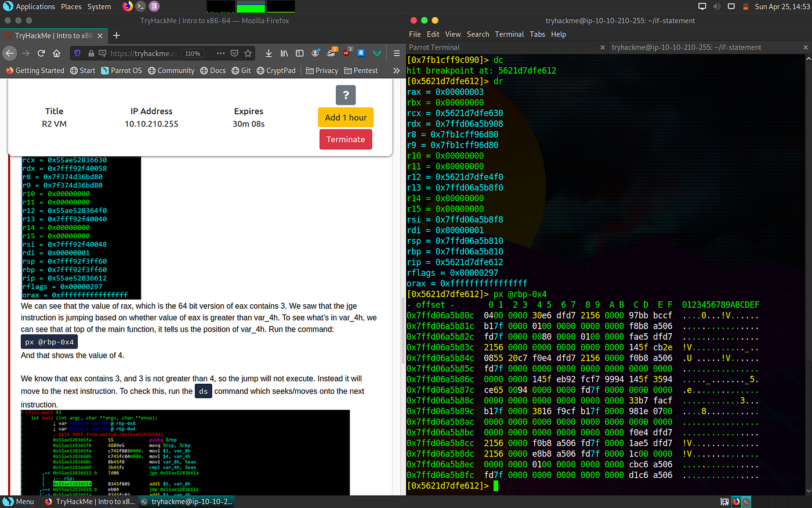Click the green V extension icon
This screenshot has width=812, height=508.
coord(377,53)
